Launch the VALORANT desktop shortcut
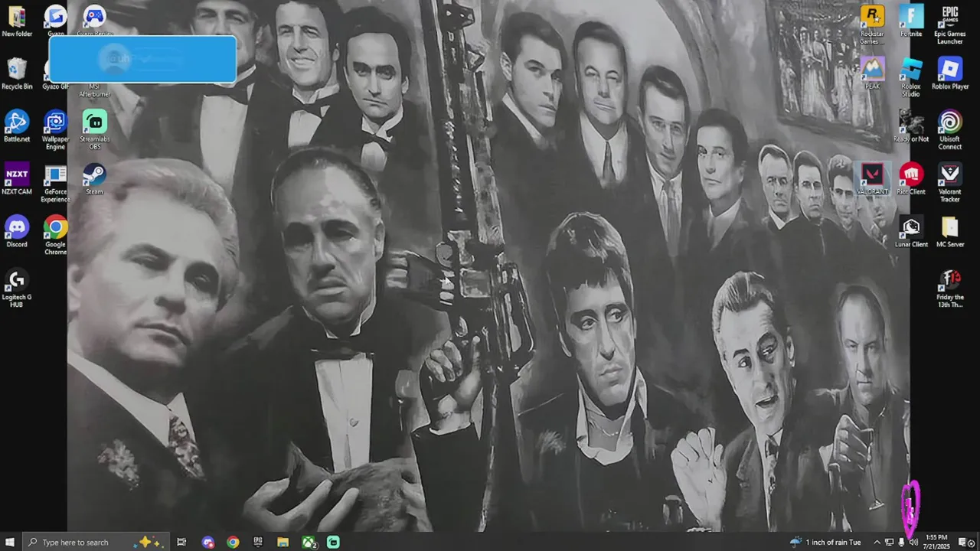Image resolution: width=980 pixels, height=551 pixels. (x=872, y=180)
